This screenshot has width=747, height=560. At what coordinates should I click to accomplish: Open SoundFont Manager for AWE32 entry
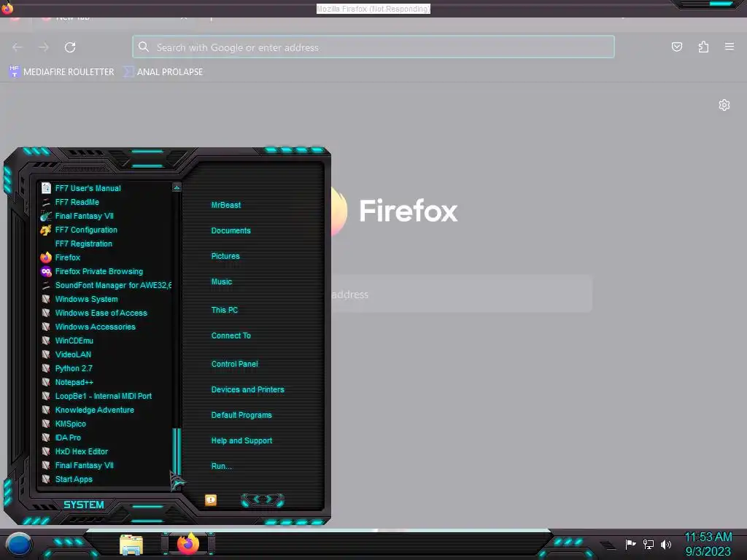pyautogui.click(x=105, y=285)
